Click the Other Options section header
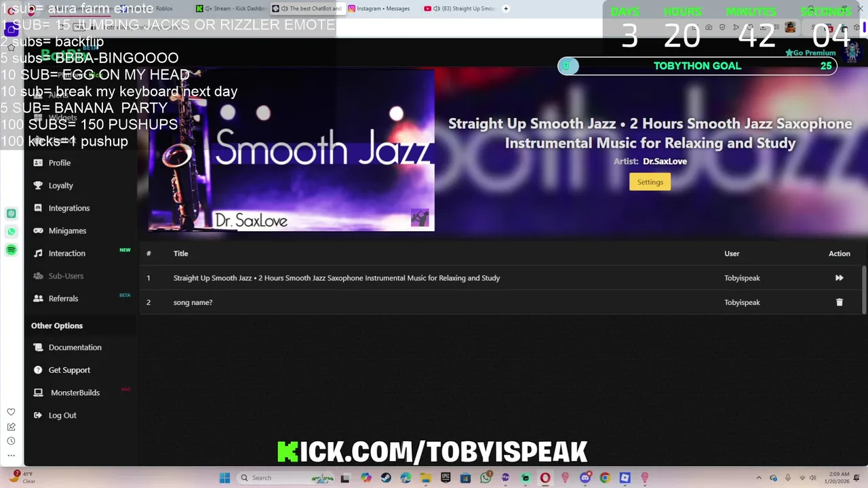868x488 pixels. coord(57,326)
